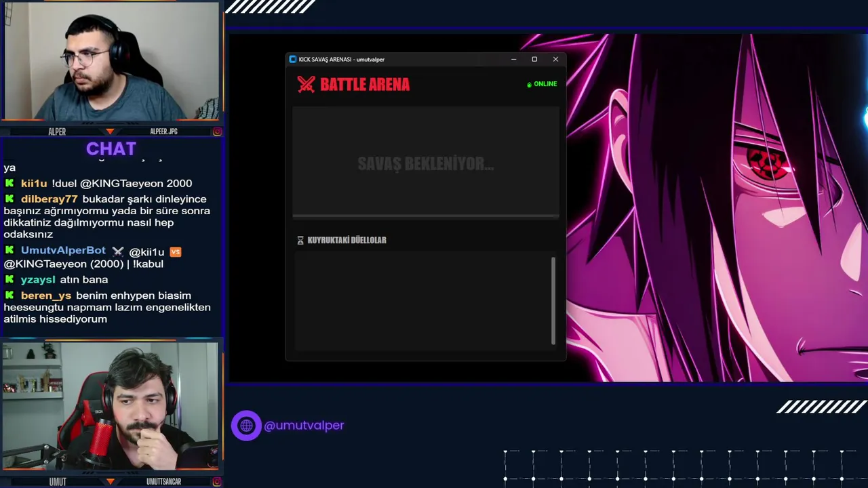The width and height of the screenshot is (868, 488).
Task: Click Kick badge next to dilberay77
Action: (9, 199)
